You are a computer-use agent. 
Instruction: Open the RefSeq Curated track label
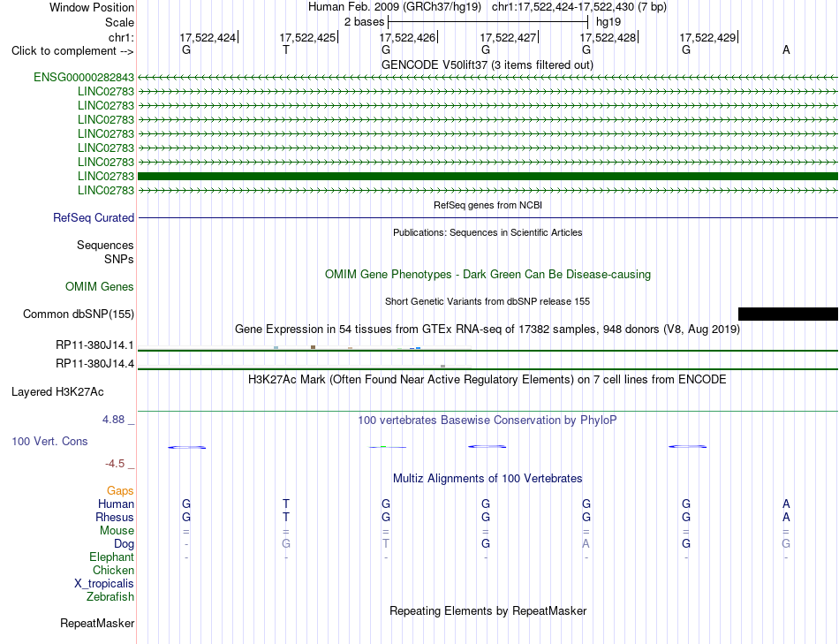coord(94,218)
